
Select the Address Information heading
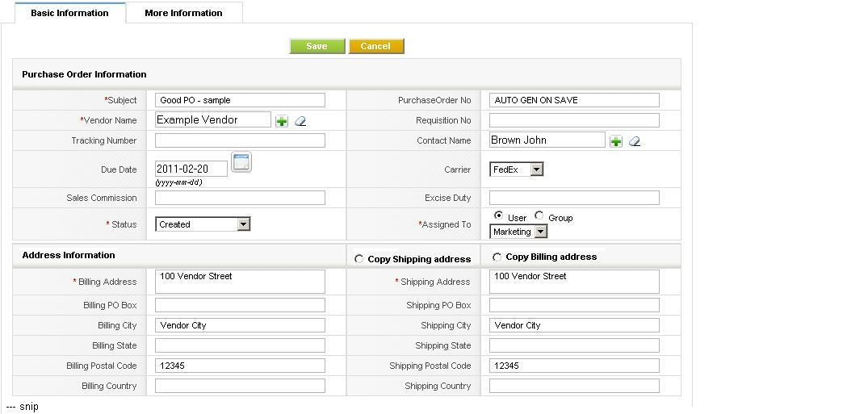pos(69,255)
